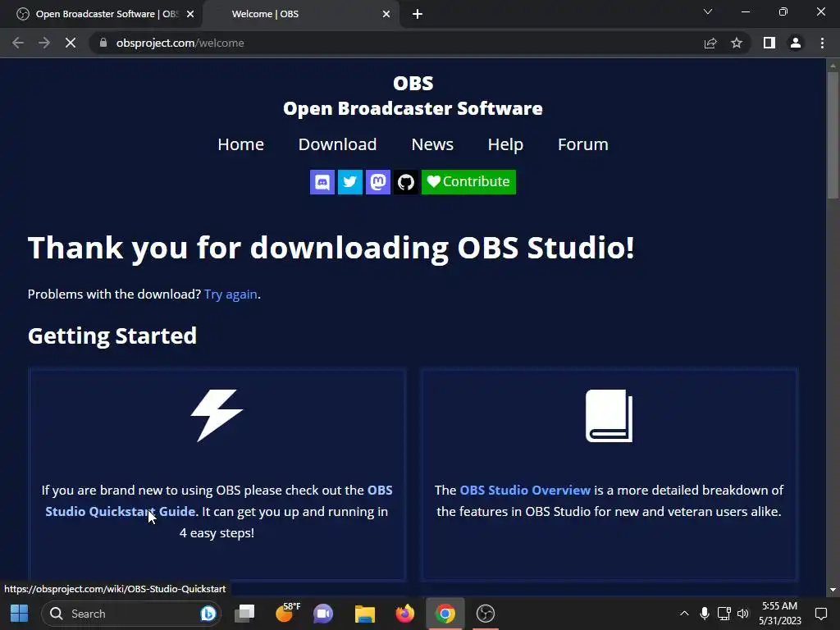Open the Download page in navigation
The height and width of the screenshot is (630, 840).
337,144
